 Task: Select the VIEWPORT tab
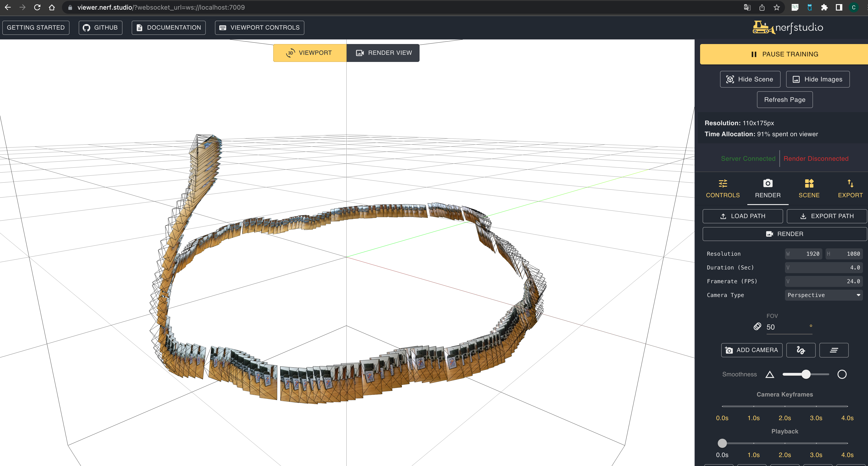(310, 53)
